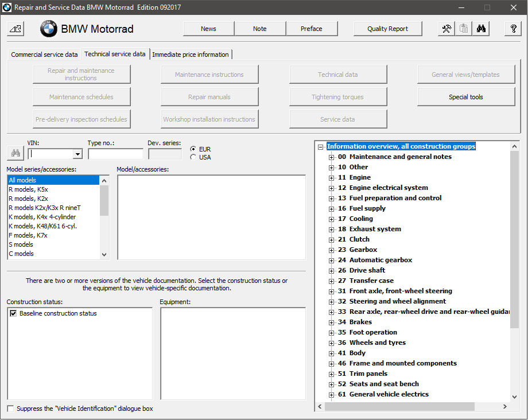Click the BMW icon in the title bar
Viewport: 528px width, 420px height.
[8, 7]
